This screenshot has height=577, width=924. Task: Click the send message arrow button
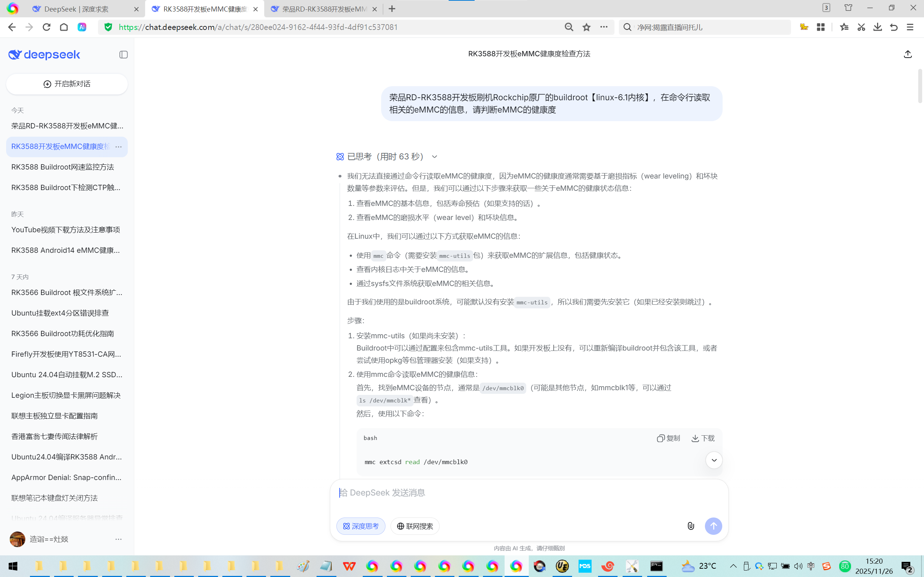713,526
